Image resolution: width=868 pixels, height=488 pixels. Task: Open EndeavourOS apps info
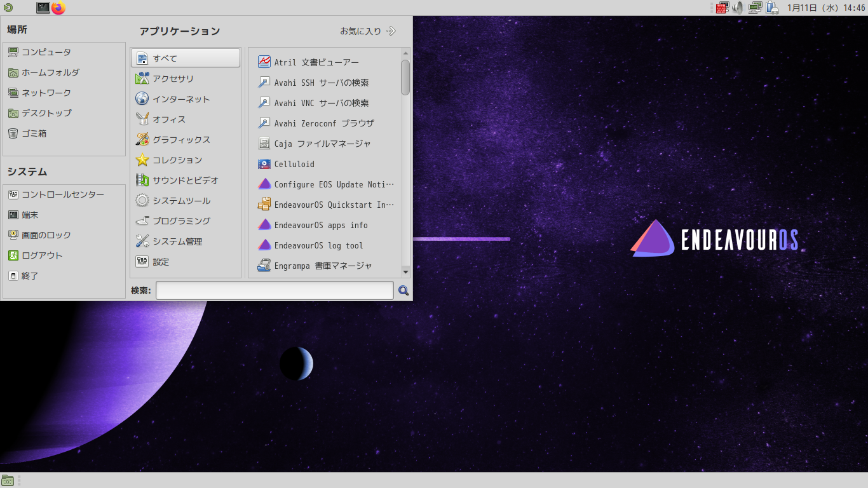tap(325, 225)
